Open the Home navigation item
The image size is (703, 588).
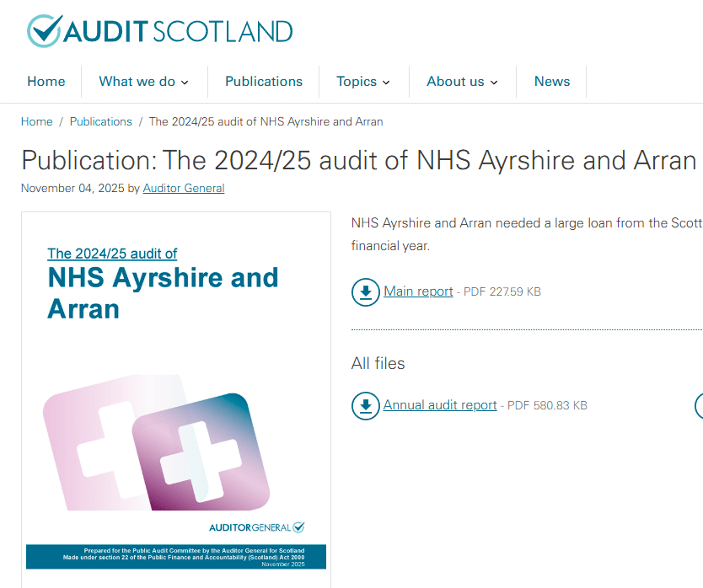tap(46, 81)
